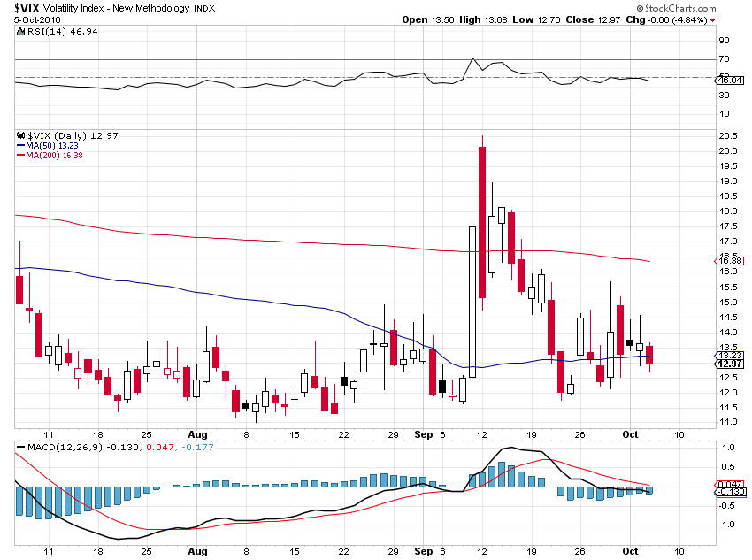The image size is (752, 560).
Task: Click the Open 13.56 value
Action: coord(428,19)
